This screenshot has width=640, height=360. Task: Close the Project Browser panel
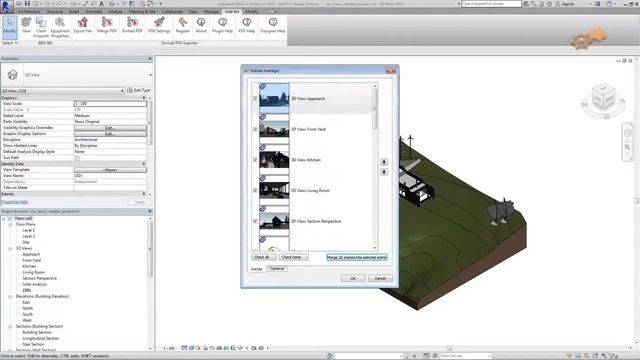point(150,211)
